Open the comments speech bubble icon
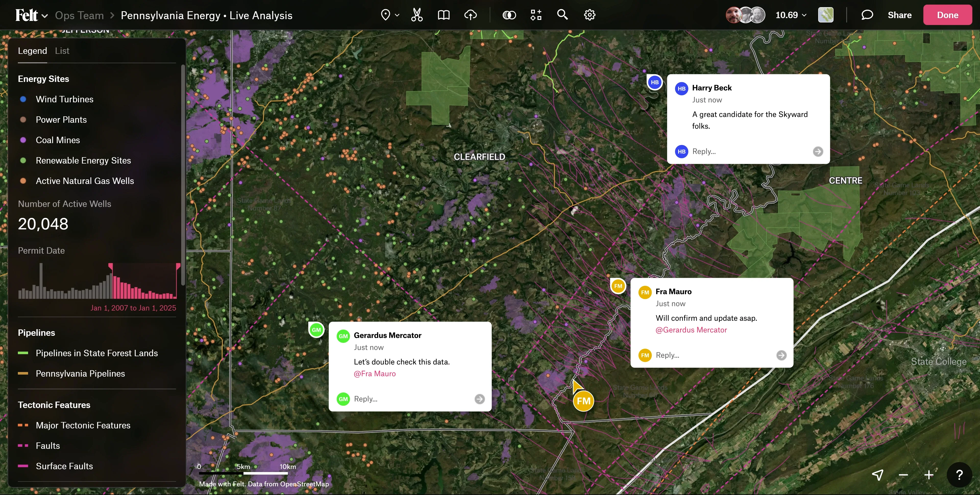Image resolution: width=980 pixels, height=495 pixels. pyautogui.click(x=867, y=15)
